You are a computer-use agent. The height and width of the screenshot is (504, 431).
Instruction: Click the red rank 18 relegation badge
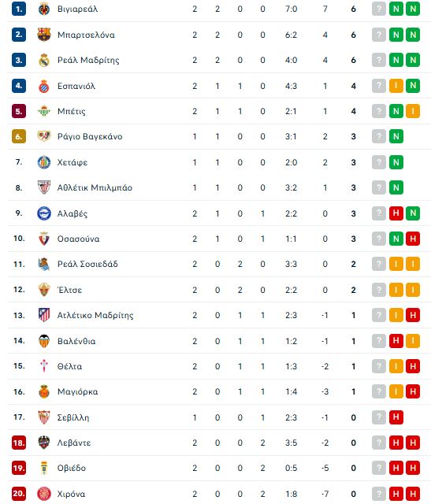[x=19, y=443]
